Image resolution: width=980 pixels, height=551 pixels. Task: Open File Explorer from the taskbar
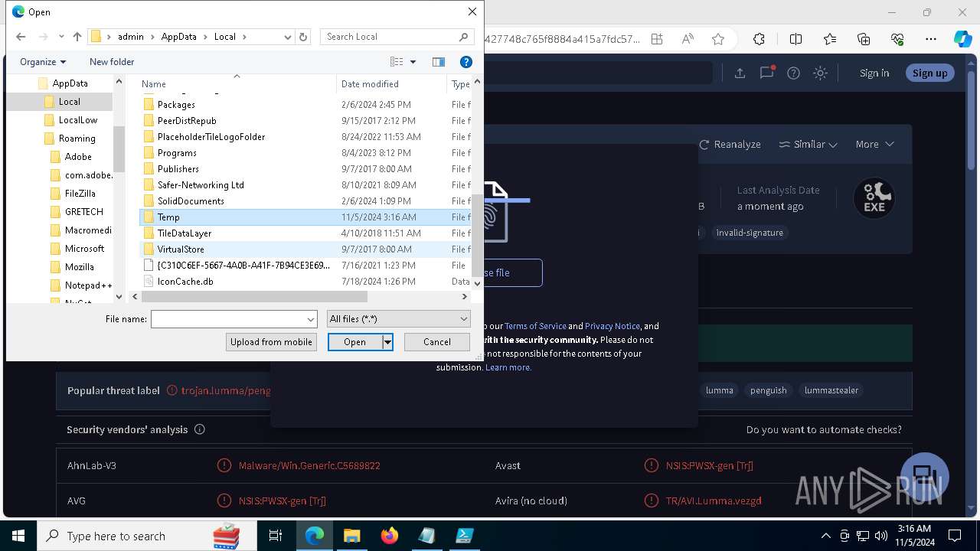click(x=351, y=536)
